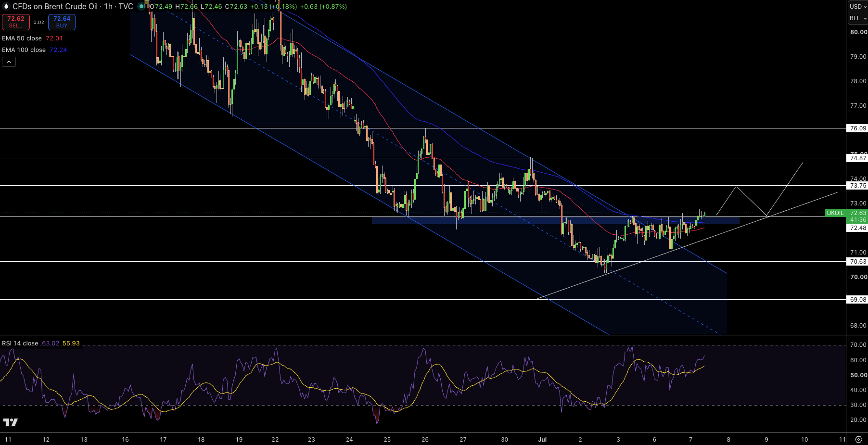This screenshot has height=445, width=868.
Task: Open the USD currency dropdown
Action: pos(858,7)
